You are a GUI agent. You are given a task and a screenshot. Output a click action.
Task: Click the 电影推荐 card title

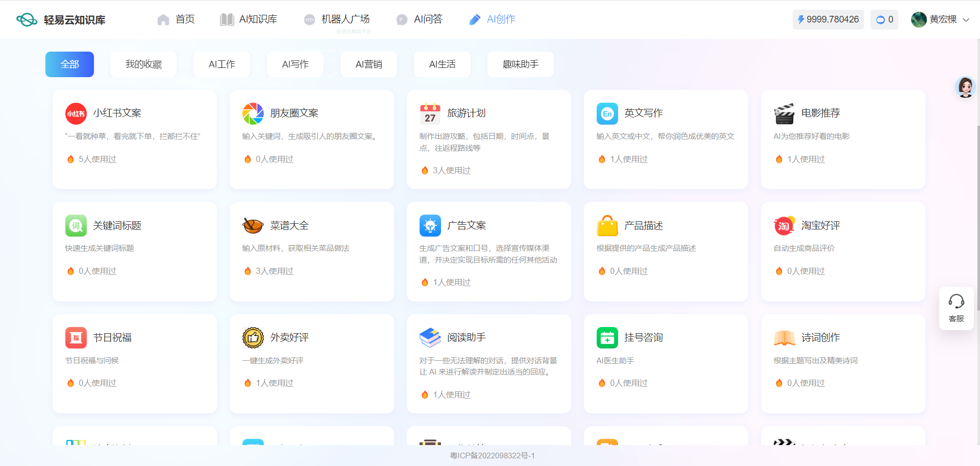(x=821, y=113)
